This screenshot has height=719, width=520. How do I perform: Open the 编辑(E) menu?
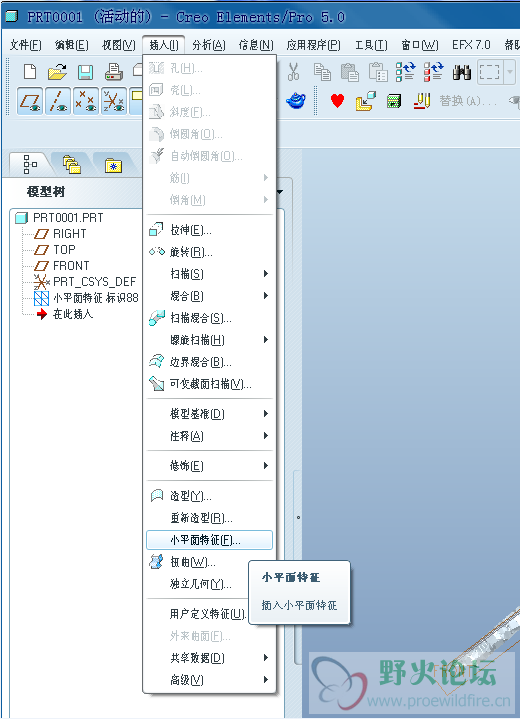point(72,45)
